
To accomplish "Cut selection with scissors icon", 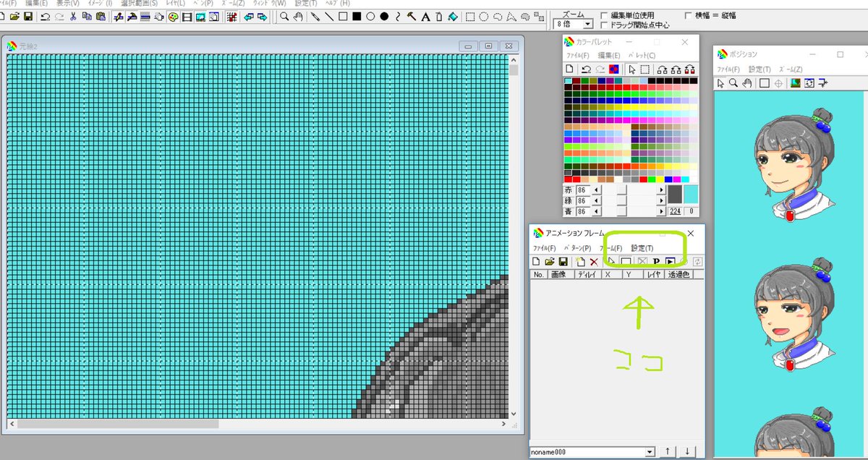I will (73, 16).
